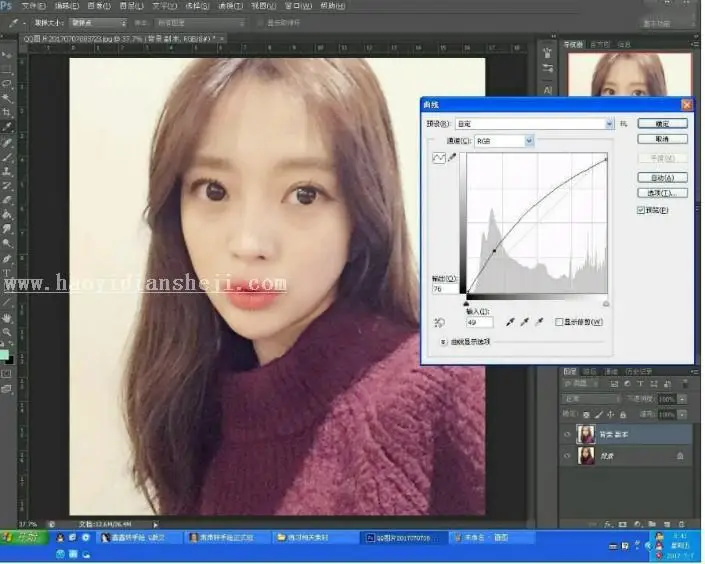The width and height of the screenshot is (705, 564).
Task: Click the Auto button in Curves
Action: 662,178
